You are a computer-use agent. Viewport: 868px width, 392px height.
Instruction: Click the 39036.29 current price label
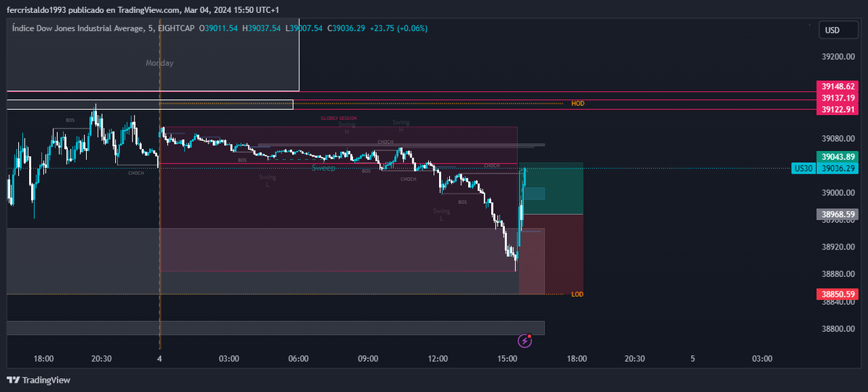[x=837, y=169]
